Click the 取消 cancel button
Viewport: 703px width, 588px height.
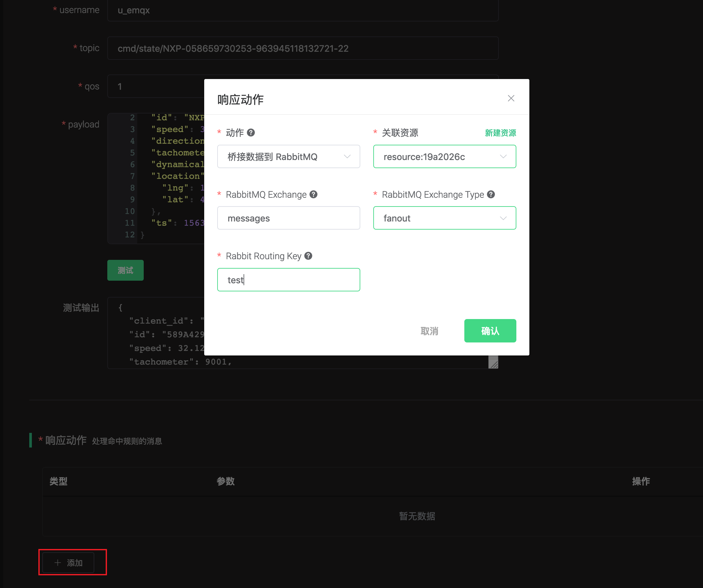(429, 331)
